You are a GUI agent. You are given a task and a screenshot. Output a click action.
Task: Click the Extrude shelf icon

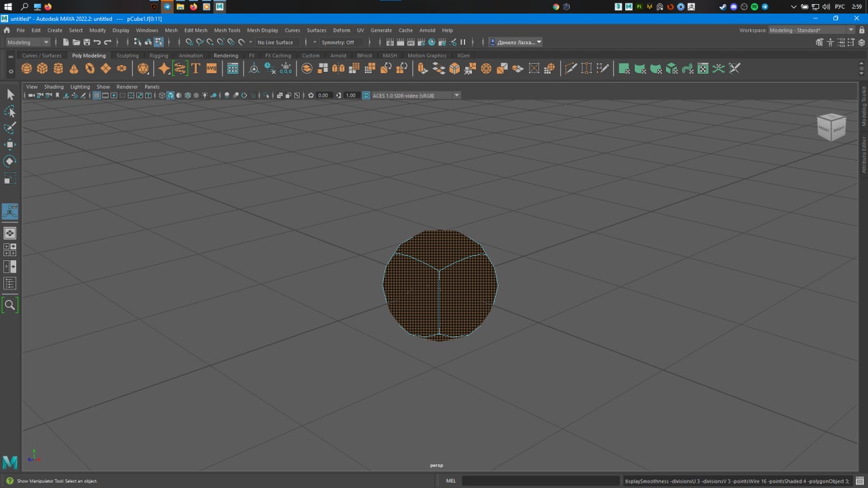(423, 68)
